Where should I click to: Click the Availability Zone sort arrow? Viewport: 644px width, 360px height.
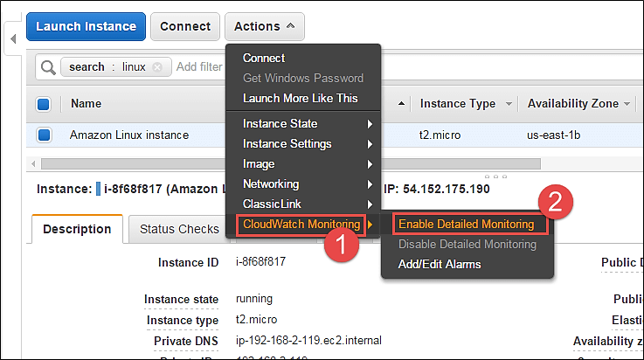pyautogui.click(x=627, y=105)
